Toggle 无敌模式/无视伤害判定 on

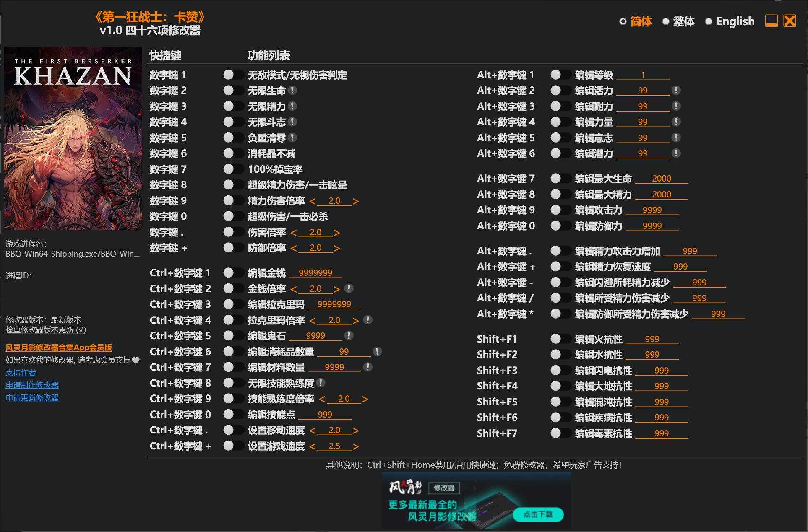[x=233, y=75]
